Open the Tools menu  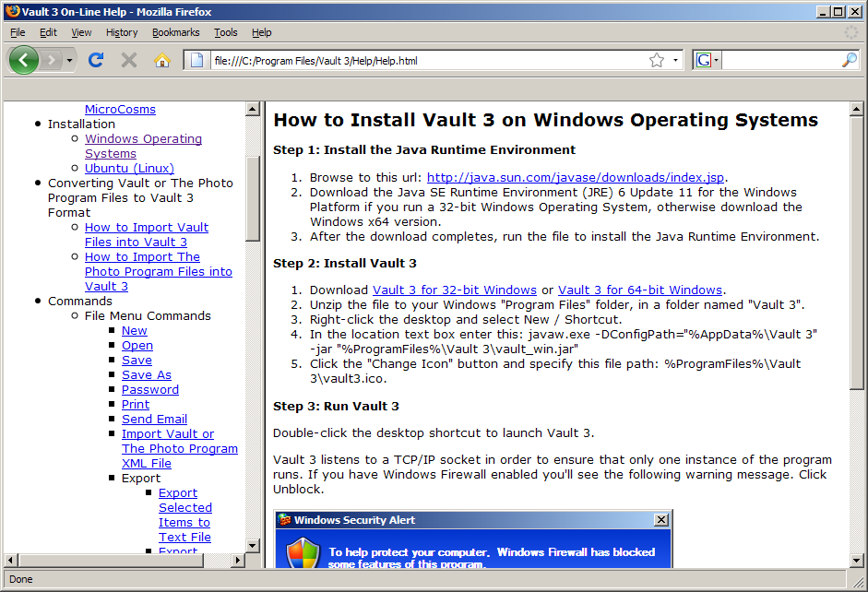pyautogui.click(x=226, y=32)
